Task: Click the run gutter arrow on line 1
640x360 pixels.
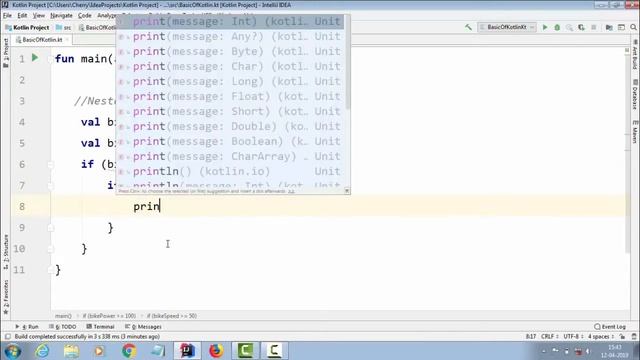Action: pos(35,58)
